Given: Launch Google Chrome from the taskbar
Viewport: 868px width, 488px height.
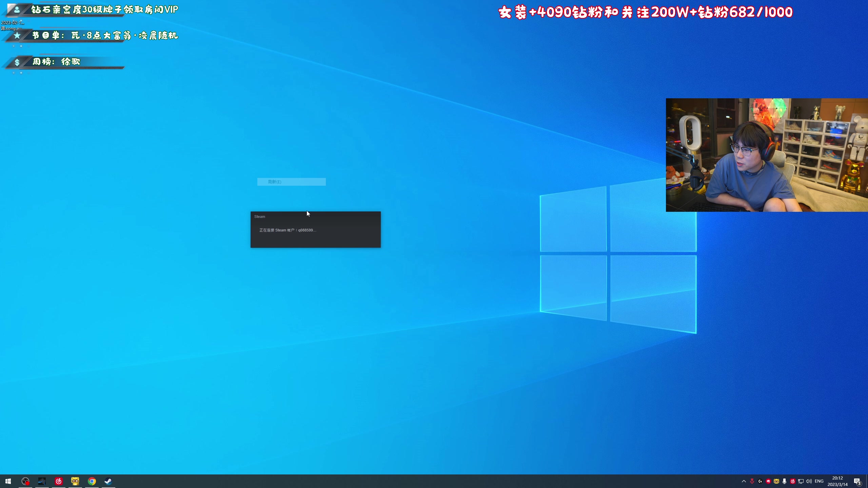Looking at the screenshot, I should click(92, 481).
